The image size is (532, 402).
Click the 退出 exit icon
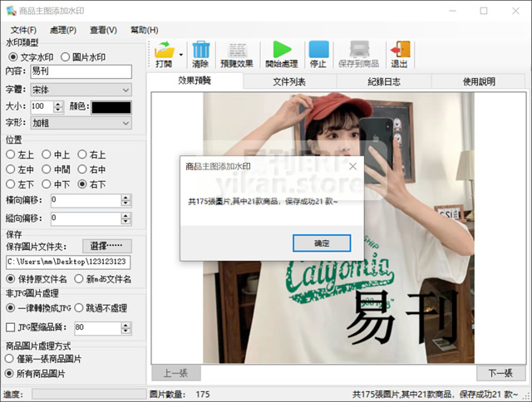(x=400, y=50)
